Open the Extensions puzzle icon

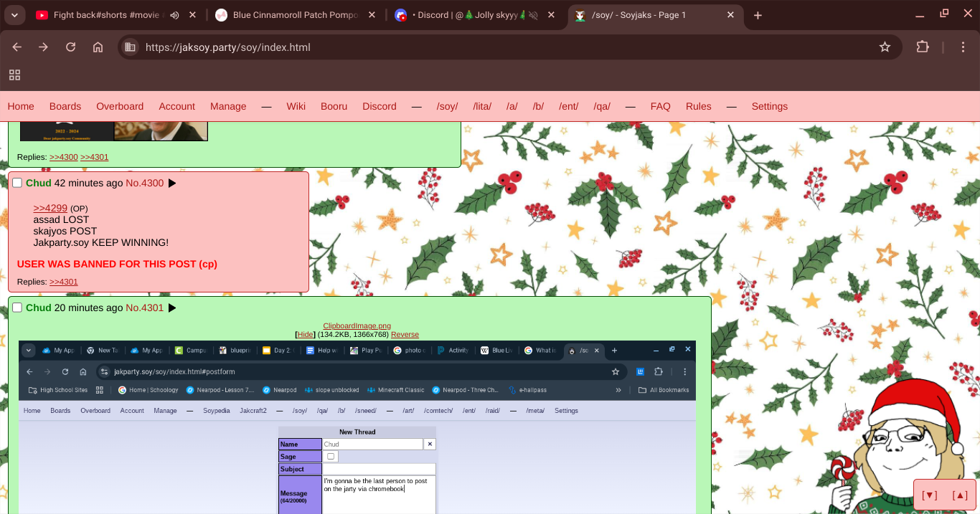coord(923,47)
